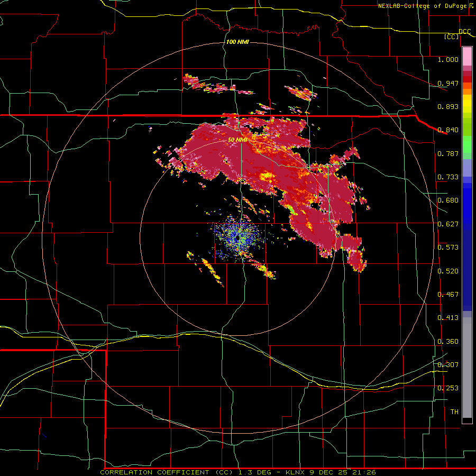Image resolution: width=476 pixels, height=476 pixels.
Task: Select the 0.733 scale value
Action: click(x=448, y=177)
